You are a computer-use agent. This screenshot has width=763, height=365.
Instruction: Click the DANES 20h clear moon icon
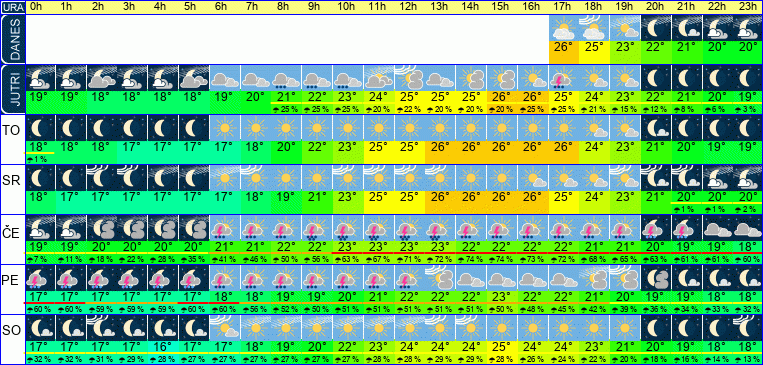click(656, 28)
